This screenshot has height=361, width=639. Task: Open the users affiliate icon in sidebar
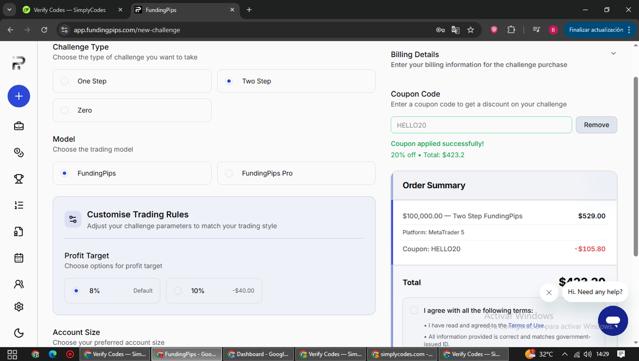pos(19,284)
